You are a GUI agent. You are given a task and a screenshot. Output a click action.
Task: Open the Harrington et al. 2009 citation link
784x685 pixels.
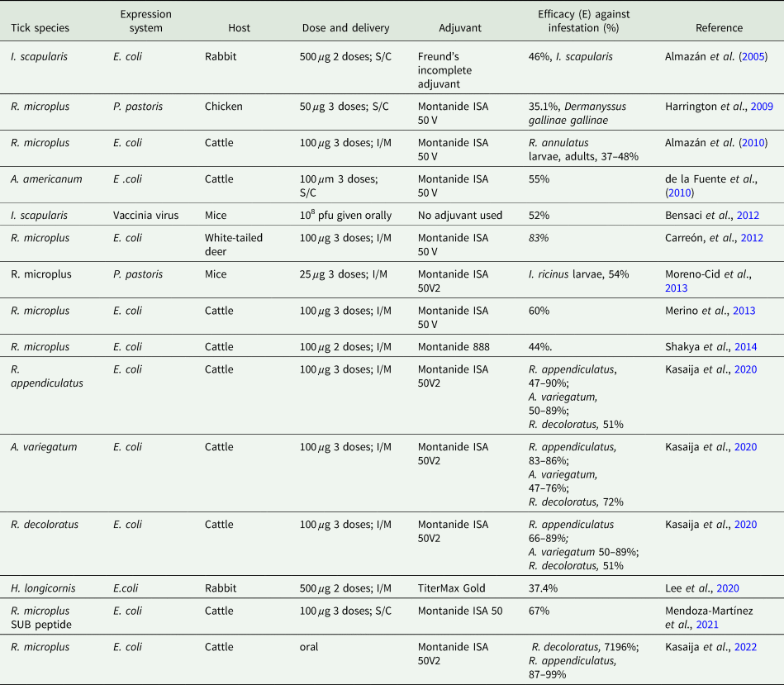point(762,107)
